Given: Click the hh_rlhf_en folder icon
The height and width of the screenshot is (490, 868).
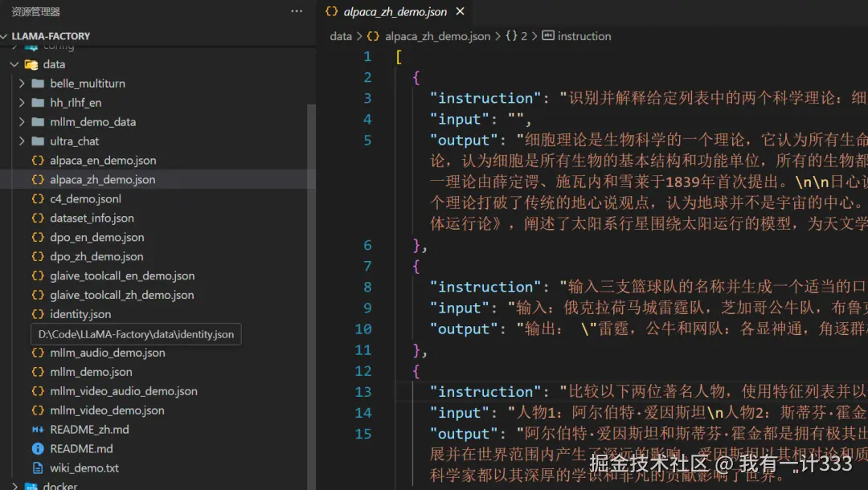Looking at the screenshot, I should [38, 103].
